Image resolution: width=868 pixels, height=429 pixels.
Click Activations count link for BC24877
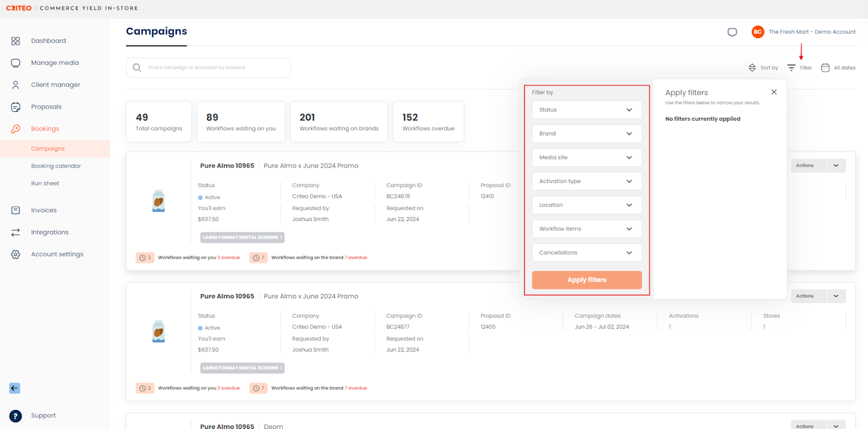pyautogui.click(x=670, y=327)
